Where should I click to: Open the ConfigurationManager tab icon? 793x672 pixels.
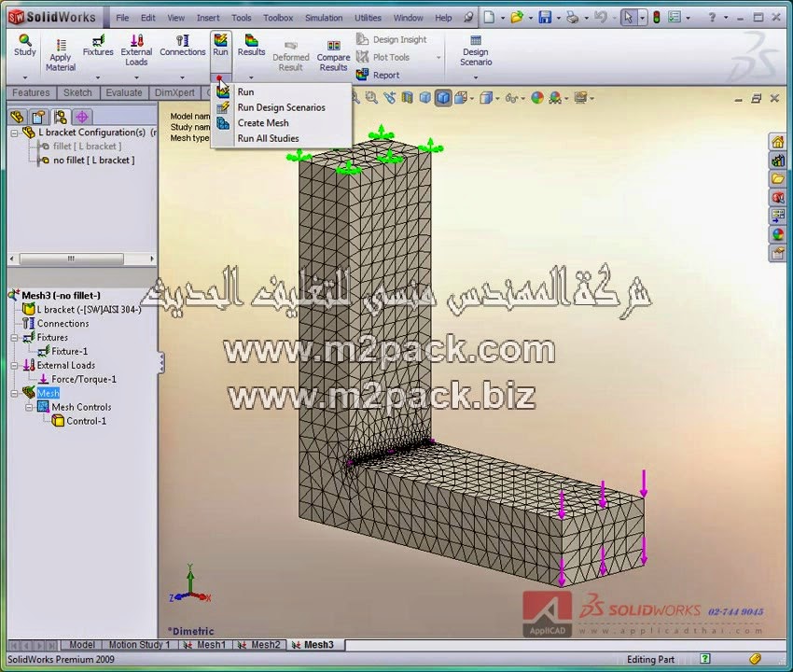click(61, 117)
